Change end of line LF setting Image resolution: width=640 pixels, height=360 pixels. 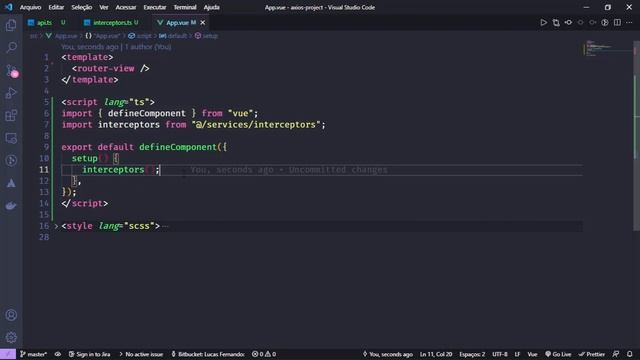click(x=517, y=354)
